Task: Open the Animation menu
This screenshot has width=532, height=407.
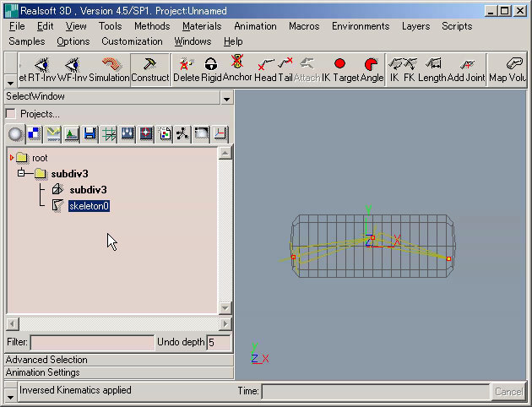Action: pyautogui.click(x=255, y=26)
